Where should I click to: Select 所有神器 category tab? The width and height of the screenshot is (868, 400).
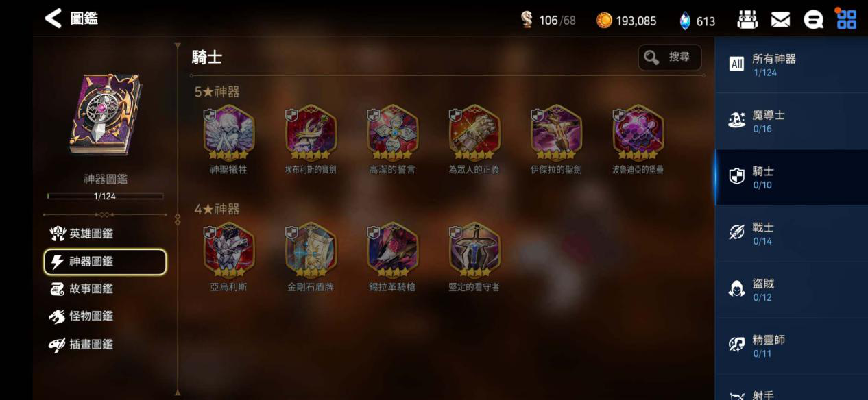point(791,65)
